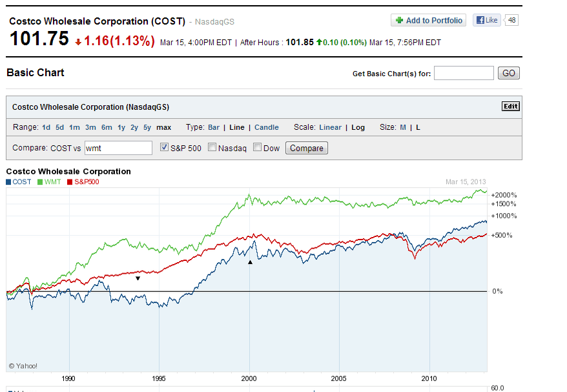
Task: Set chart range to 1d
Action: click(x=46, y=127)
